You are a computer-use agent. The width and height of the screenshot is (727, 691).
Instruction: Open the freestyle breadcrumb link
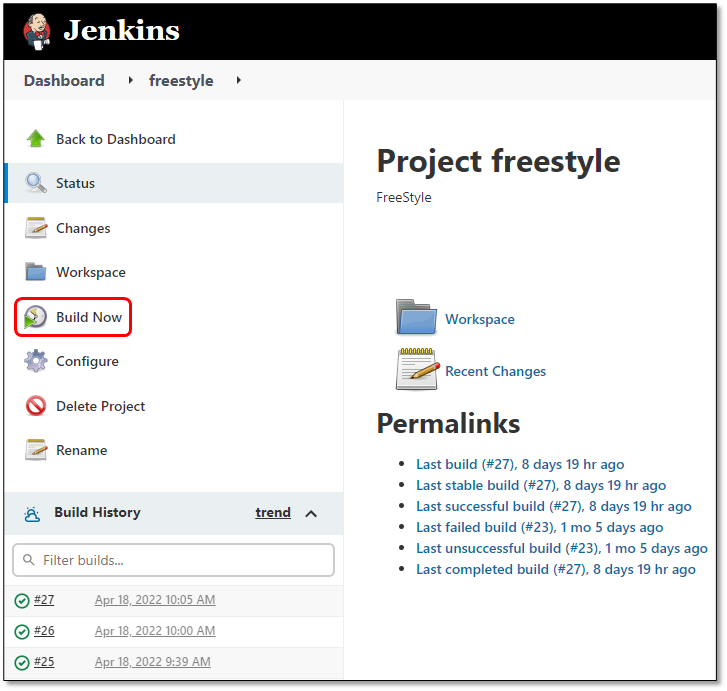[x=181, y=81]
